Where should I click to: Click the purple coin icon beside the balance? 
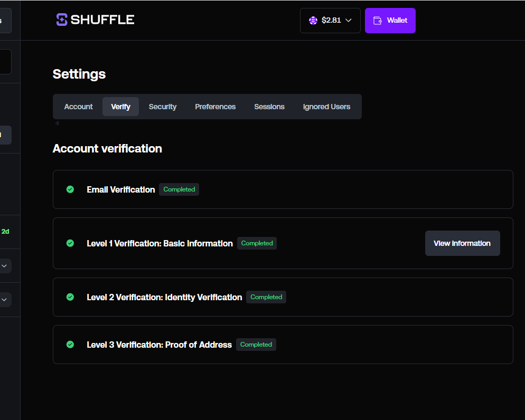pyautogui.click(x=313, y=21)
